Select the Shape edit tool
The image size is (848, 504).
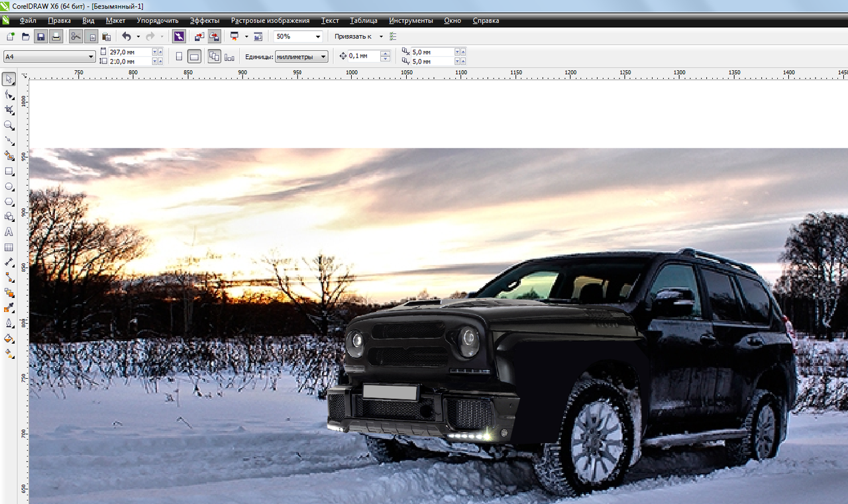9,95
